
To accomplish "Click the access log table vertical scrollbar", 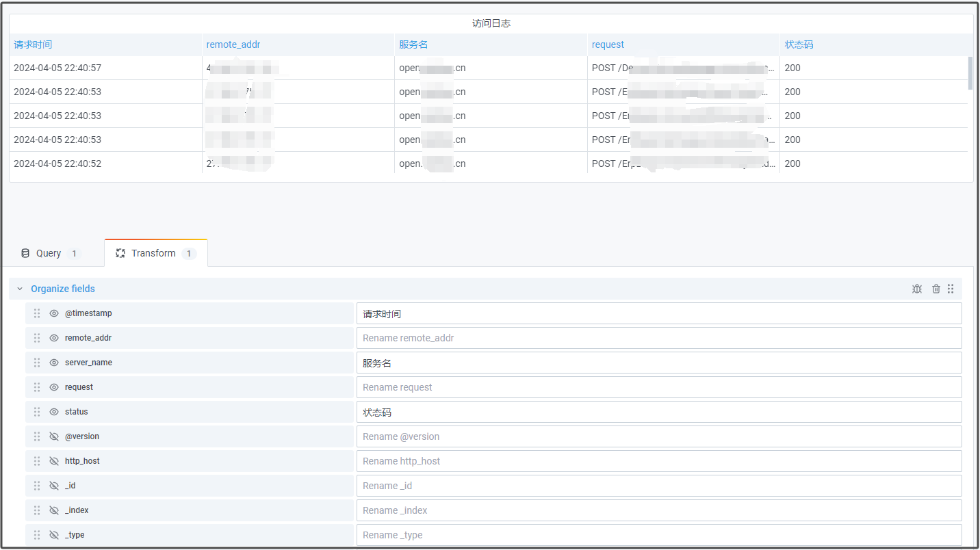I will tap(970, 73).
